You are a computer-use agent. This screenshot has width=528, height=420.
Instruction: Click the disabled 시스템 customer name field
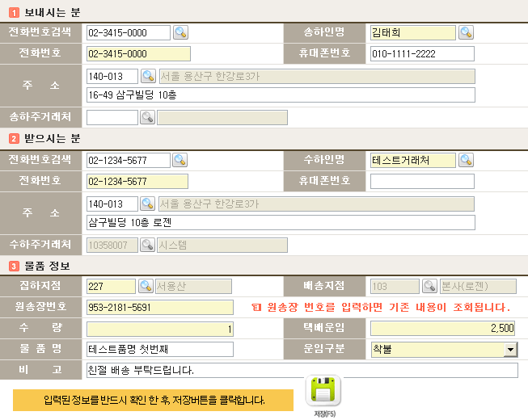coord(222,245)
